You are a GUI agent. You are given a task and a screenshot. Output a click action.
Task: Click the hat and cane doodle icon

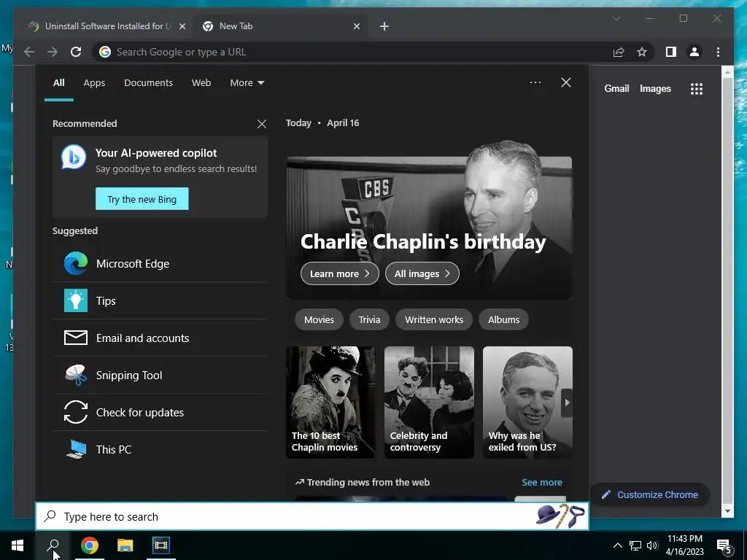click(x=560, y=516)
